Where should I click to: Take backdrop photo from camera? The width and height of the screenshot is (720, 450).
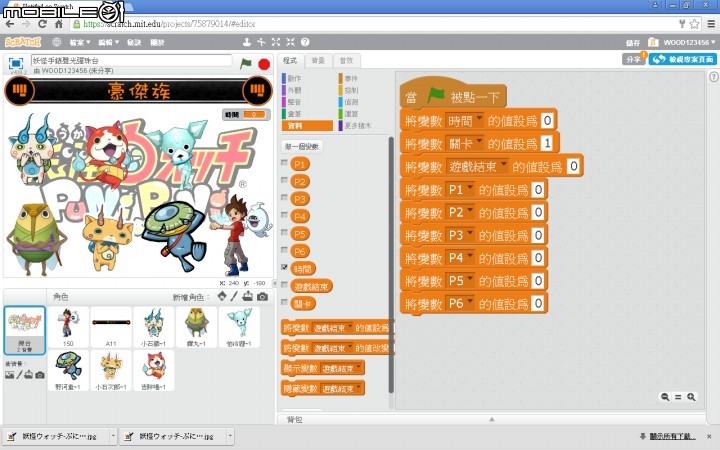[40, 375]
